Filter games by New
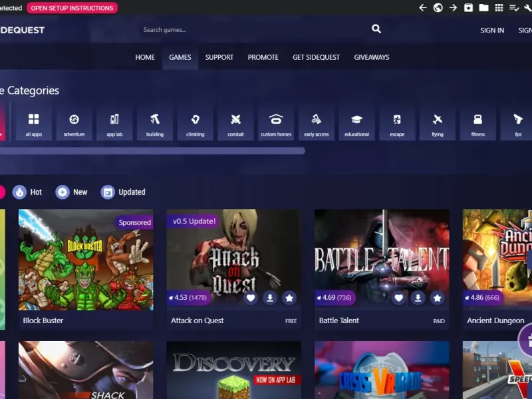 [72, 192]
